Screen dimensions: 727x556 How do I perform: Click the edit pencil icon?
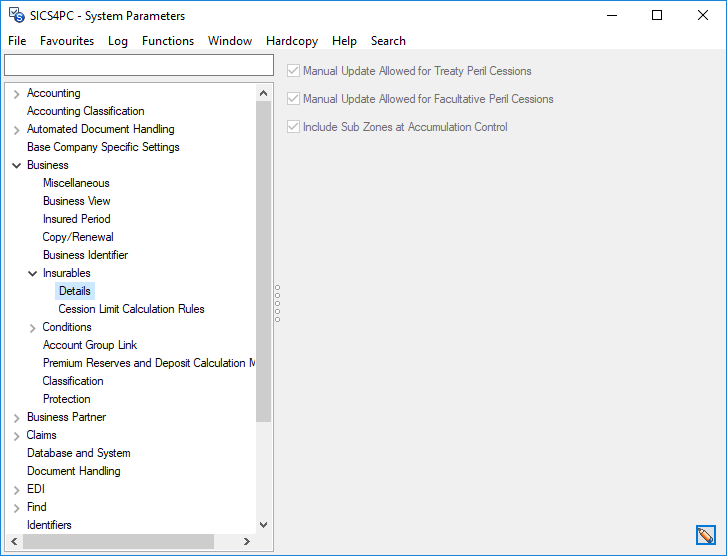706,535
